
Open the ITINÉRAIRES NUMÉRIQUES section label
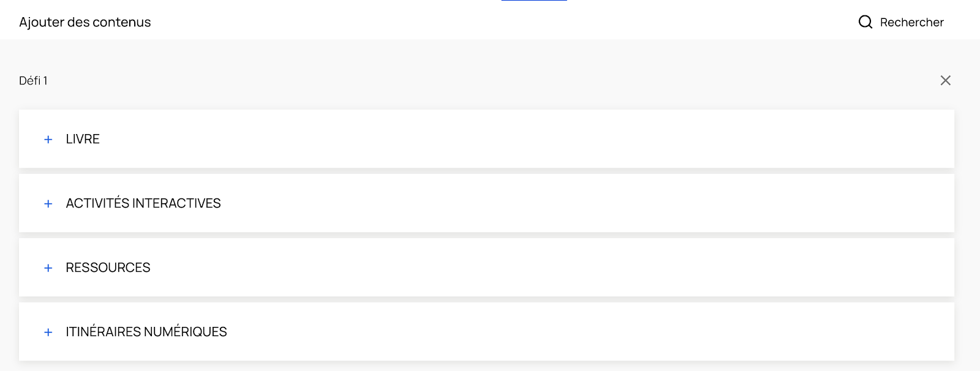coord(146,332)
